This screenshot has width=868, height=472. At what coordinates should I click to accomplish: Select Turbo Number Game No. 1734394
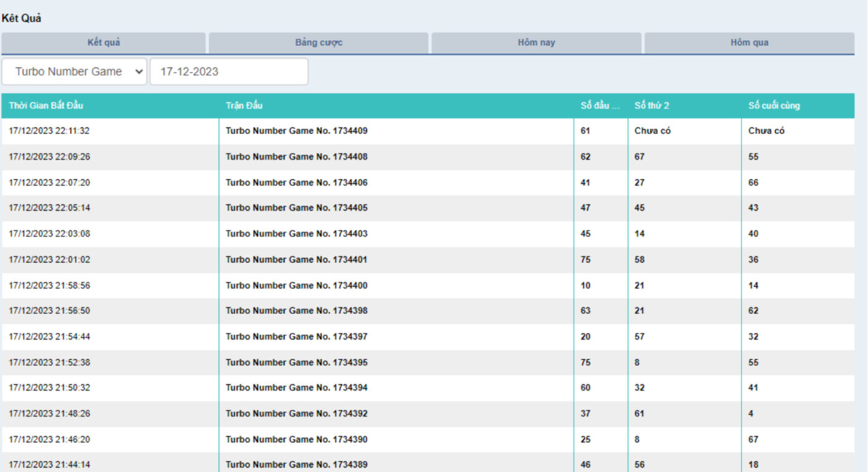pos(296,388)
